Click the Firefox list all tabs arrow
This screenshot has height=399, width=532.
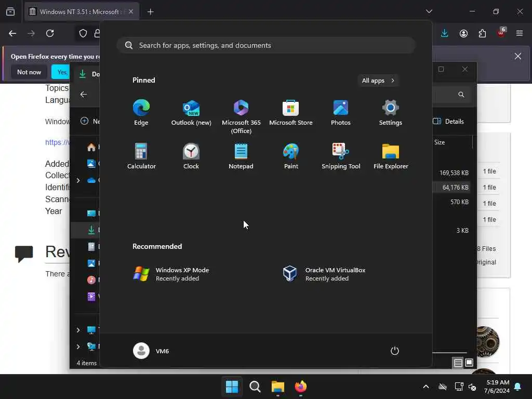point(429,11)
